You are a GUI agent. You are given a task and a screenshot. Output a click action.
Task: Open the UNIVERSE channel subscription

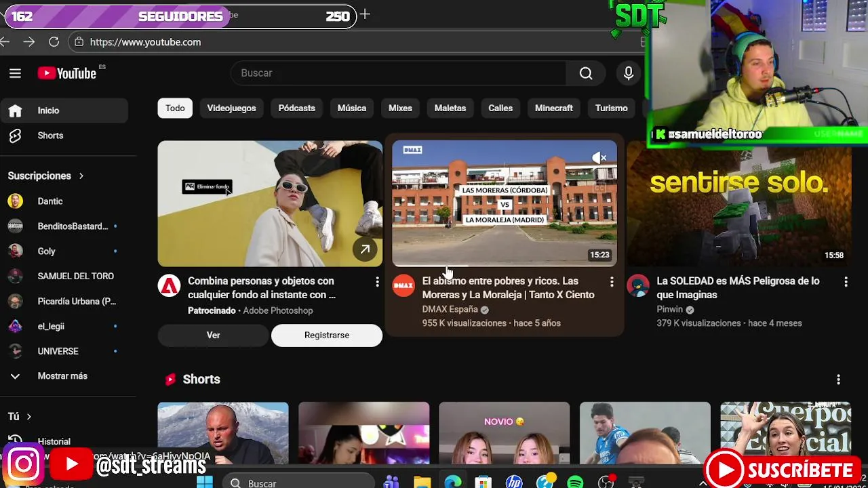[x=64, y=352]
